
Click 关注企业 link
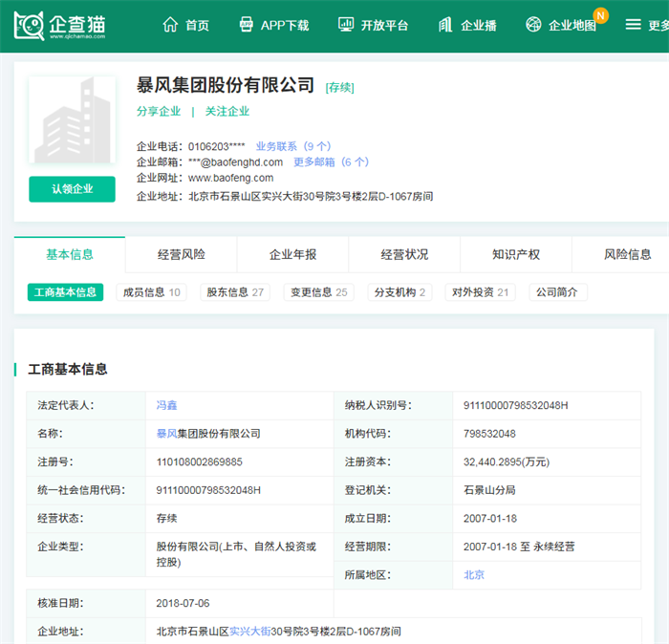pos(227,111)
